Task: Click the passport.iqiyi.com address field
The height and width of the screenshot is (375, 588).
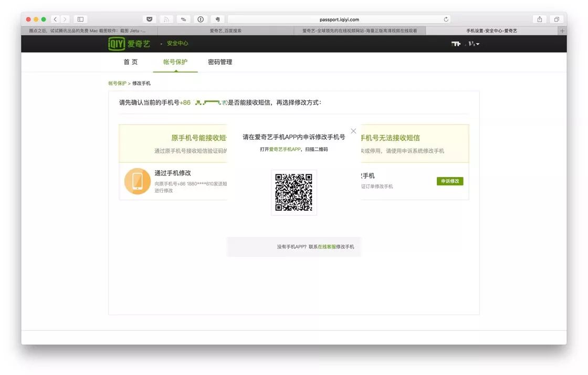Action: pos(339,19)
